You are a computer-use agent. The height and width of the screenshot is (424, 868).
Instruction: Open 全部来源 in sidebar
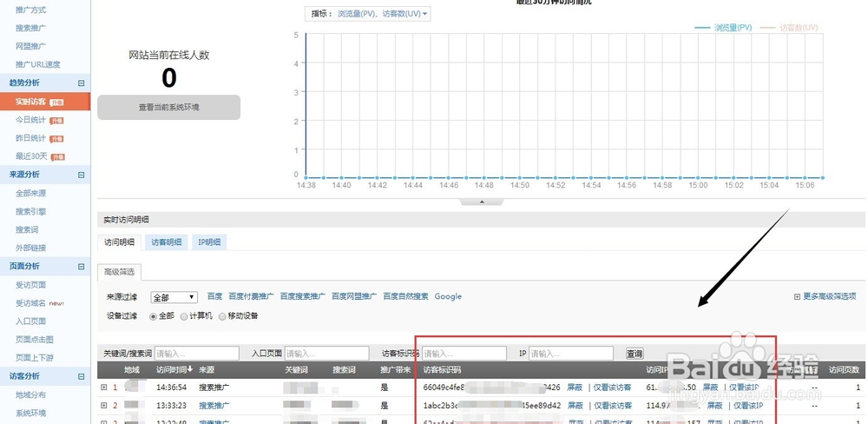coord(30,193)
